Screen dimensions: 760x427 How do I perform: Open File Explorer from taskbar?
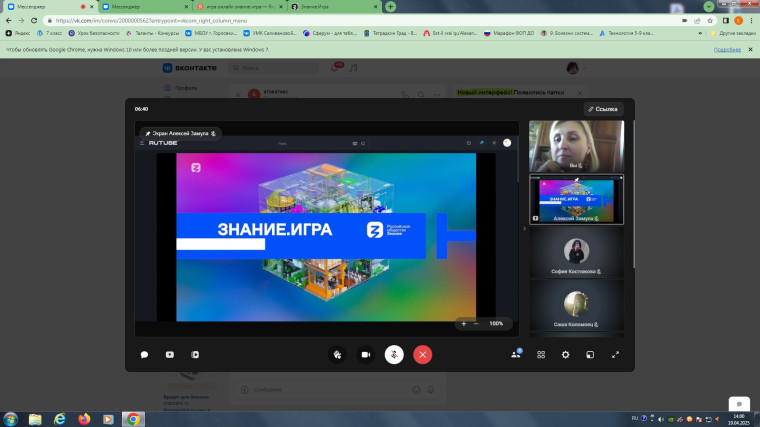tap(35, 419)
